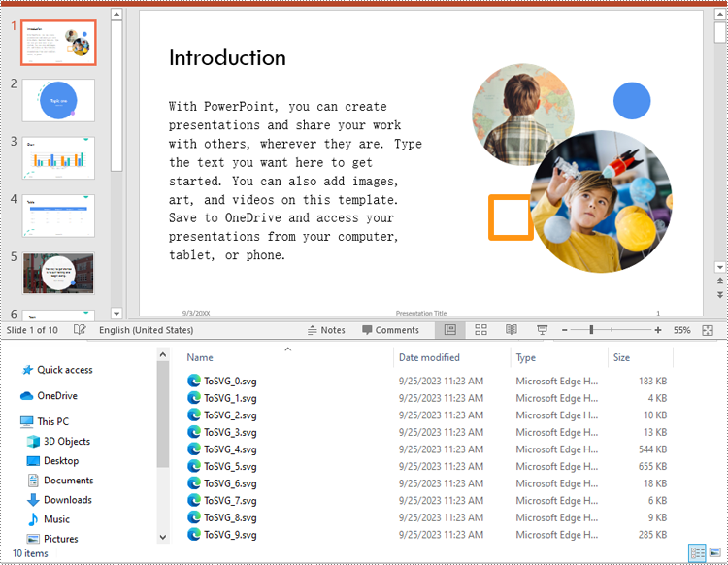This screenshot has width=728, height=565.
Task: Click the slide body paragraph text
Action: (295, 181)
